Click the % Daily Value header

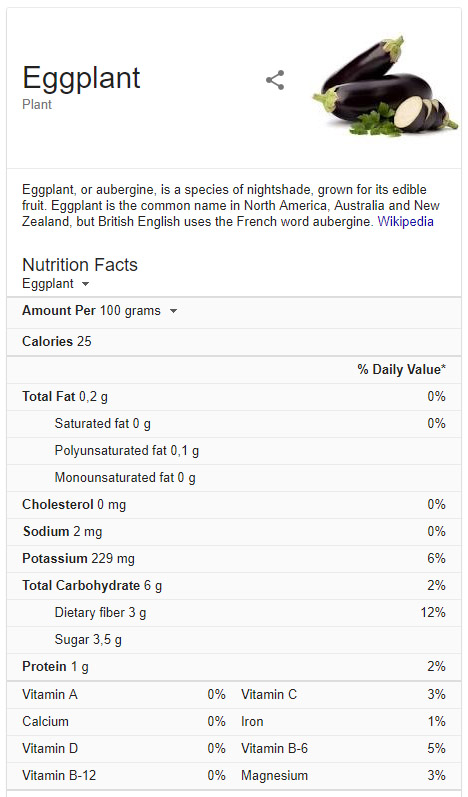tap(401, 370)
